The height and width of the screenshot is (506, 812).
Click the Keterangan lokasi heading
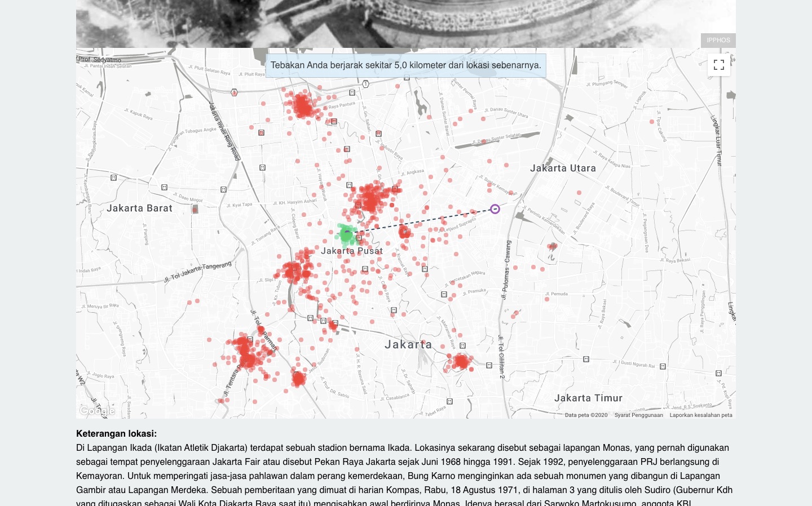pyautogui.click(x=117, y=434)
